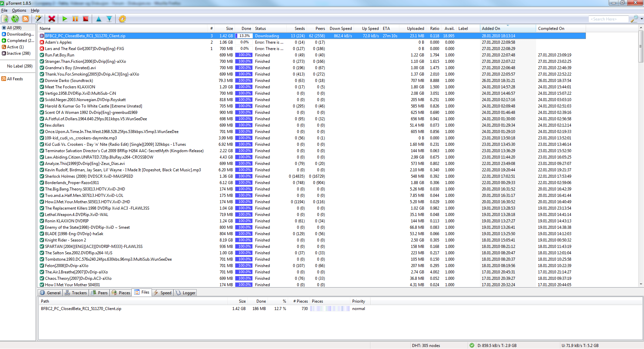Select the Borderlands_Proper-Razor1911 torrent
The height and width of the screenshot is (349, 644).
(x=312, y=183)
